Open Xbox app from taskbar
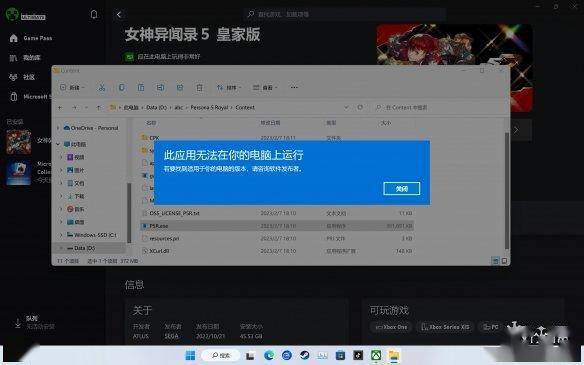 (376, 356)
